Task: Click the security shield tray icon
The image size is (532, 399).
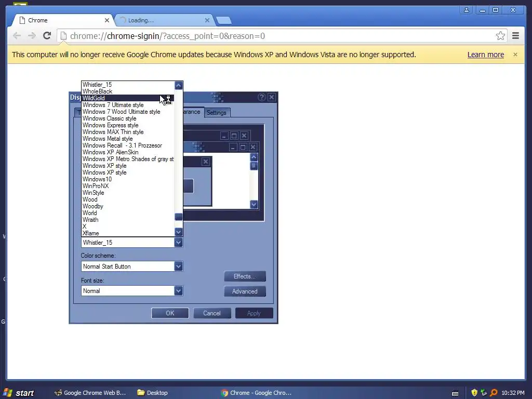Action: tap(474, 393)
